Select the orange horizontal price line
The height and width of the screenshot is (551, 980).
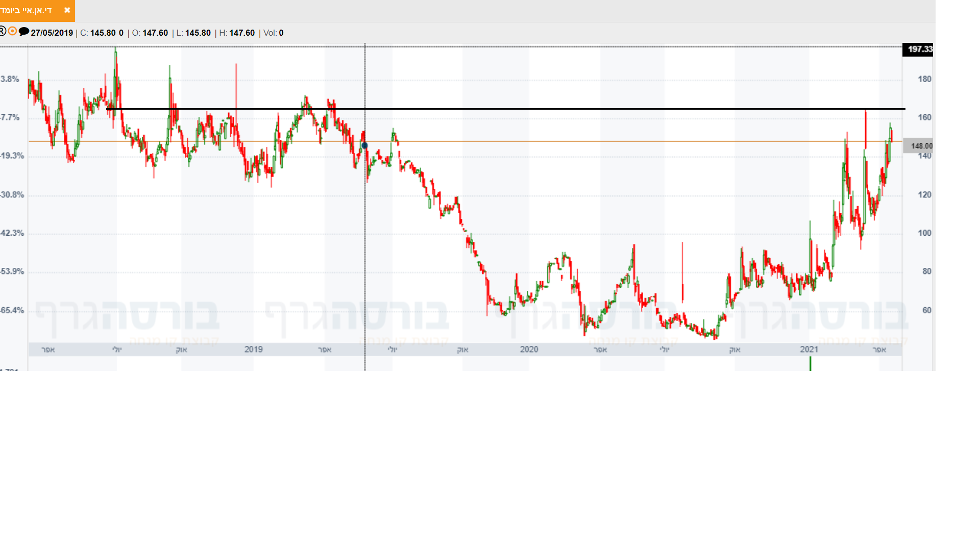[510, 141]
